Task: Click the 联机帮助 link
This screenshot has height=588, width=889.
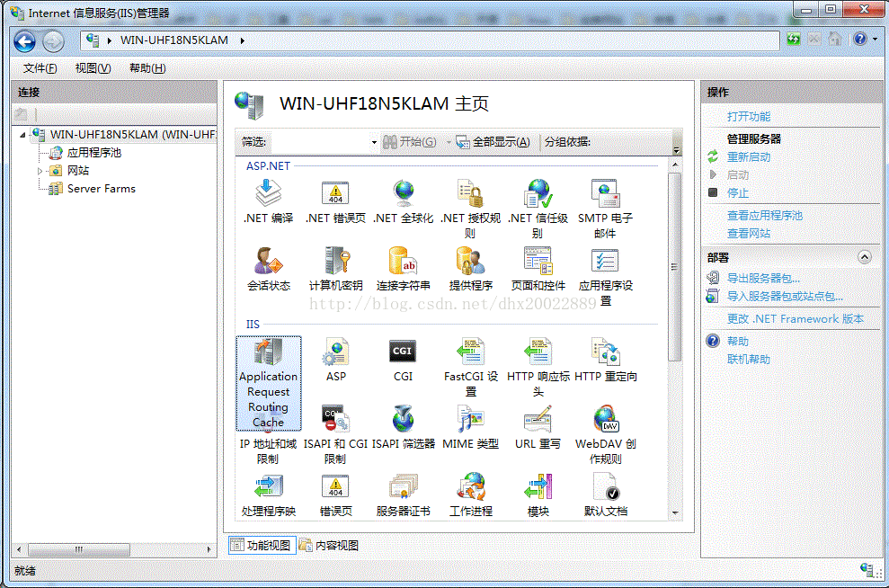Action: [749, 360]
